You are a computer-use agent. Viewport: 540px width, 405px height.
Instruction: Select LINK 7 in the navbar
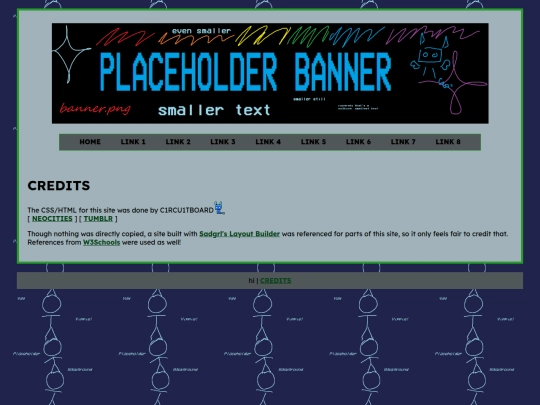[x=403, y=142]
